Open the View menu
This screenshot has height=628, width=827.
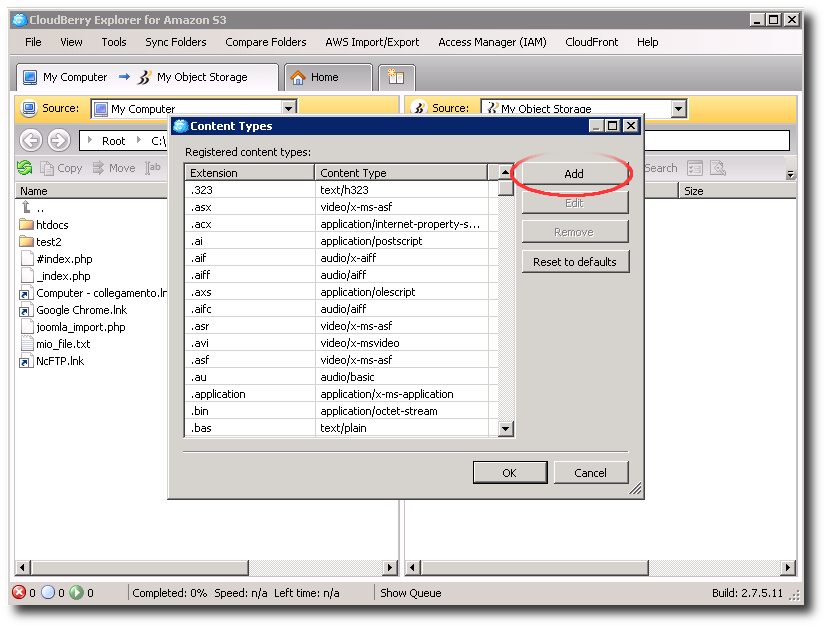point(71,42)
